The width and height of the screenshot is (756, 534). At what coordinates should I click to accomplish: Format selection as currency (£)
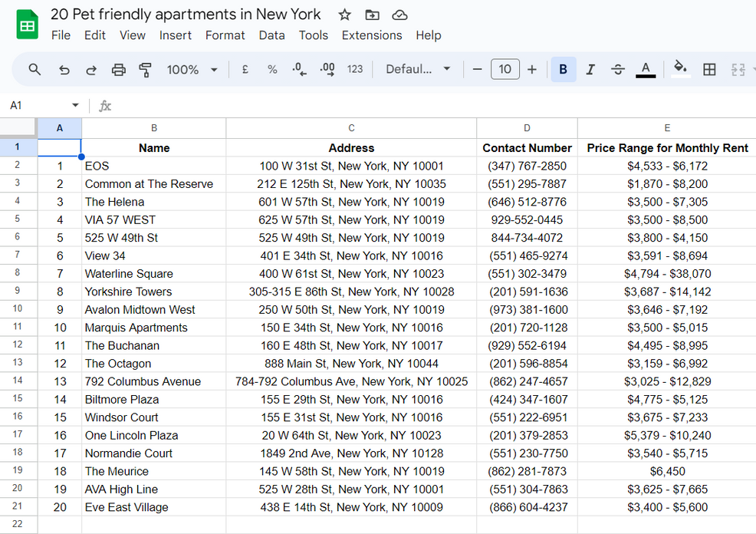(x=245, y=70)
